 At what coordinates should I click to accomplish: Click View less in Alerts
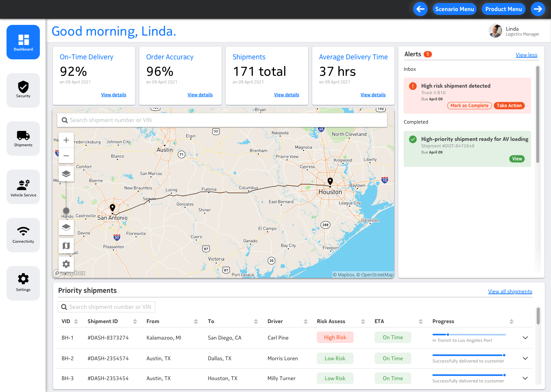click(x=527, y=55)
